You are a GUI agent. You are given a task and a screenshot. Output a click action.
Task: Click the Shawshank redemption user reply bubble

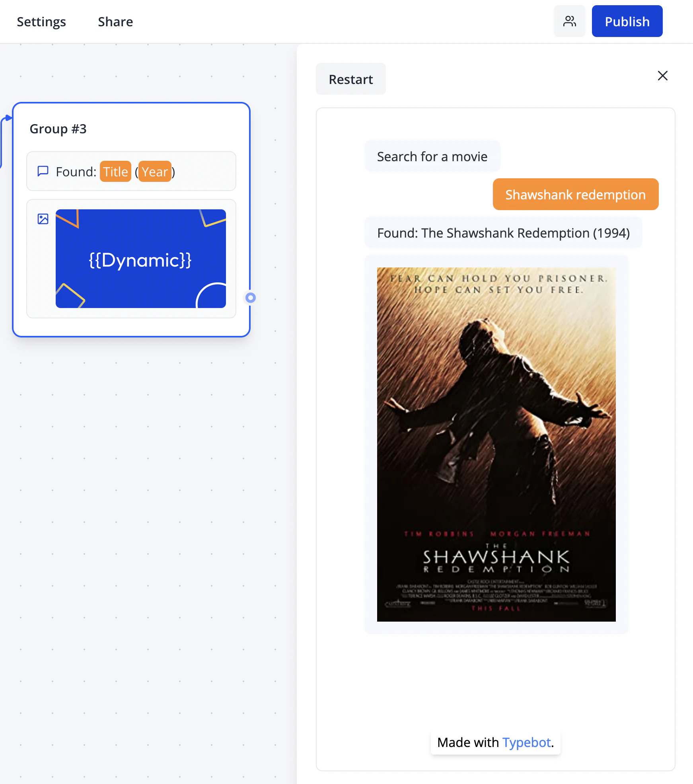coord(576,194)
